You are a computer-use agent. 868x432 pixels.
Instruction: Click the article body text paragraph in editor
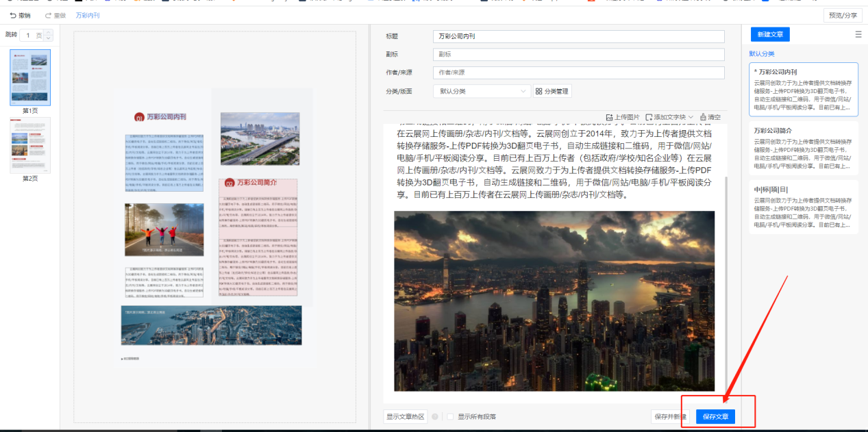click(554, 162)
